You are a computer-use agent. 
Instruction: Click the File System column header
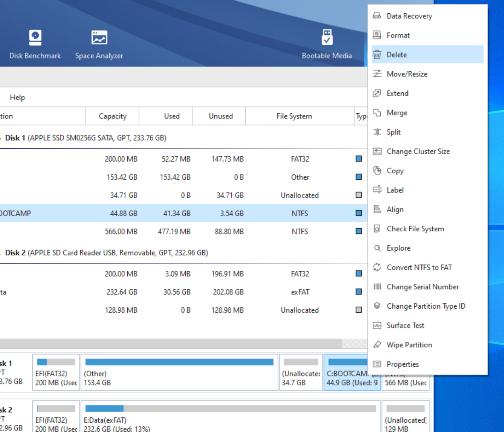pos(299,116)
